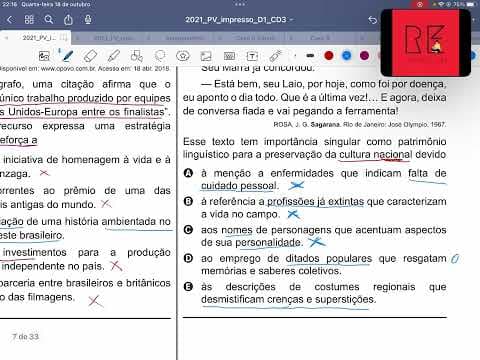This screenshot has width=480, height=360.
Task: Select the Lasso selection tool
Action: [160, 56]
